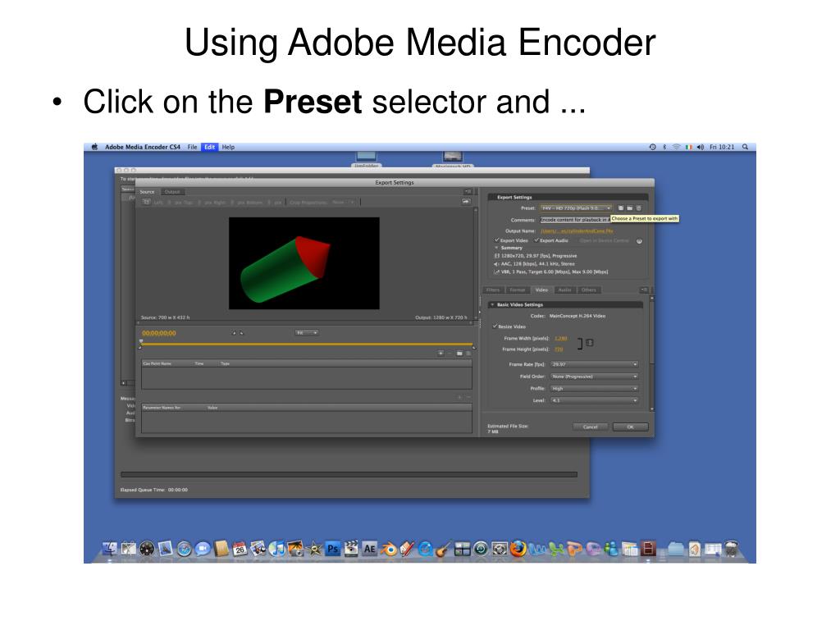Click the Output Name file link
This screenshot has width=840, height=630.
click(577, 231)
